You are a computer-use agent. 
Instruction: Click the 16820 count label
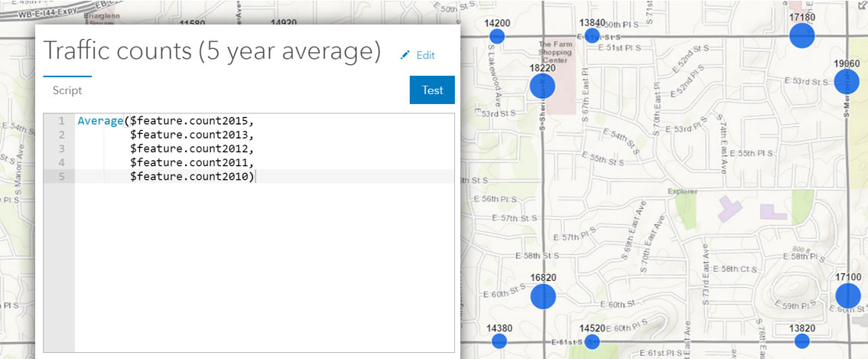click(x=542, y=278)
